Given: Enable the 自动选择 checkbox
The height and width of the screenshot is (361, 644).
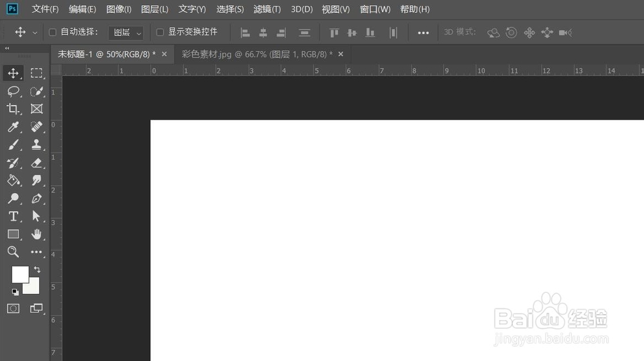Looking at the screenshot, I should click(x=53, y=32).
